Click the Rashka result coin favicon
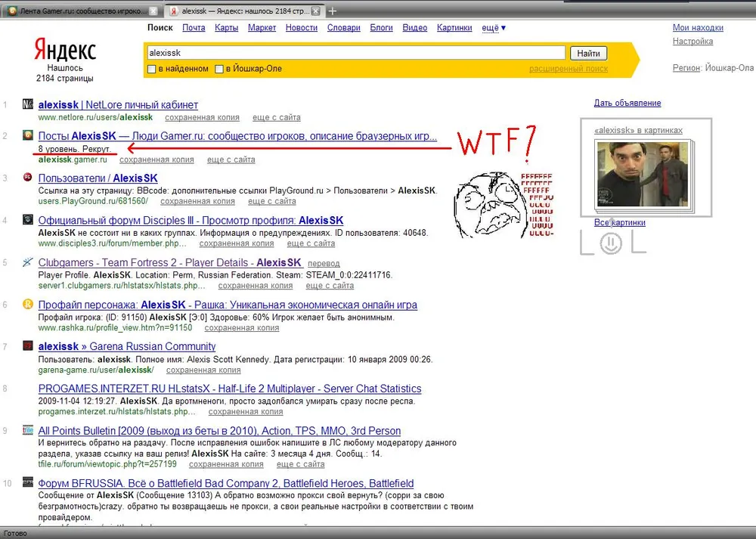 click(x=28, y=305)
